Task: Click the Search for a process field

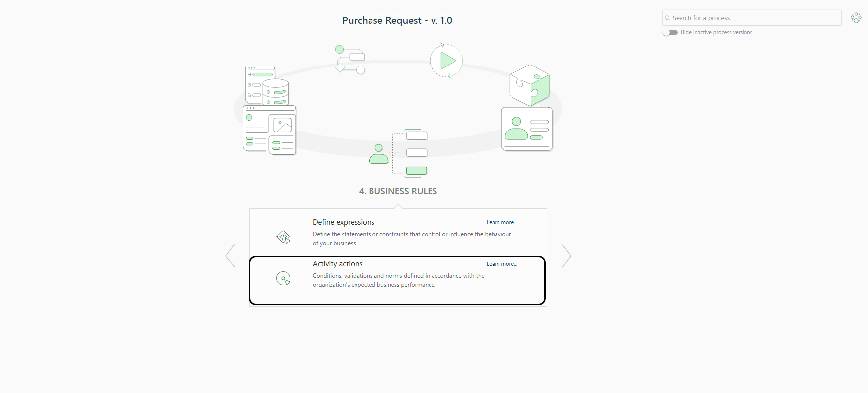Action: click(752, 18)
